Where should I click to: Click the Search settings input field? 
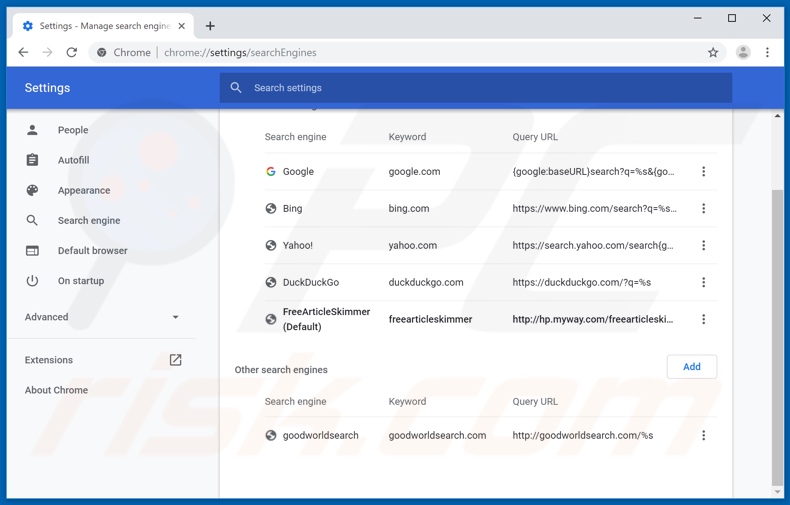[x=480, y=88]
